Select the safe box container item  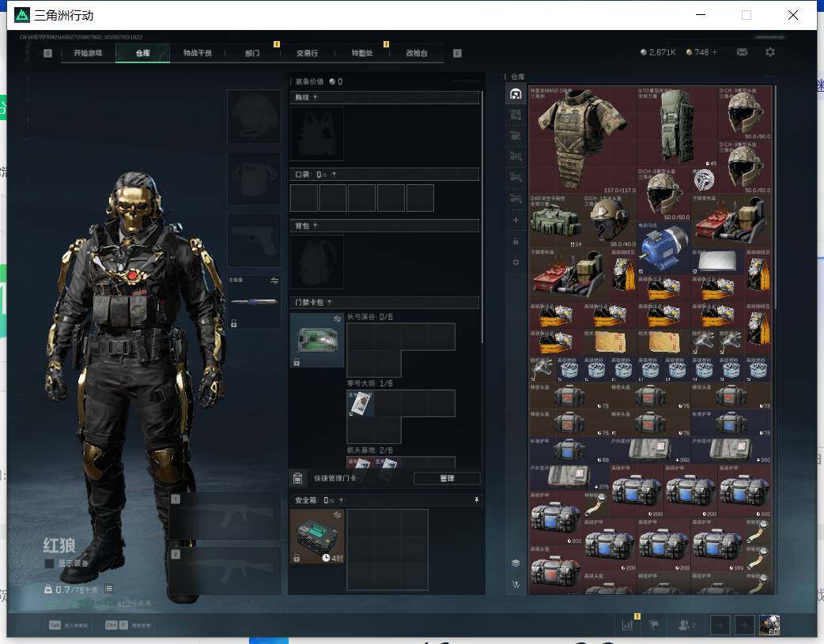point(317,537)
